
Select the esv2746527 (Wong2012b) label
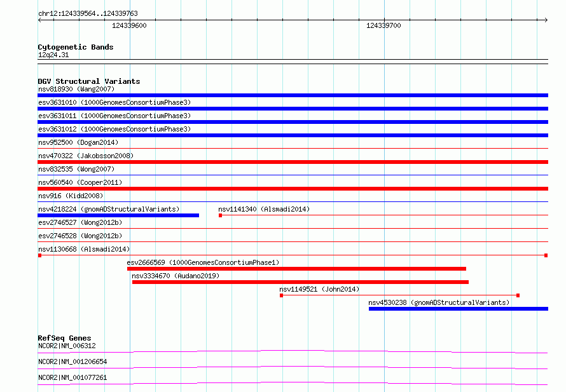80,222
